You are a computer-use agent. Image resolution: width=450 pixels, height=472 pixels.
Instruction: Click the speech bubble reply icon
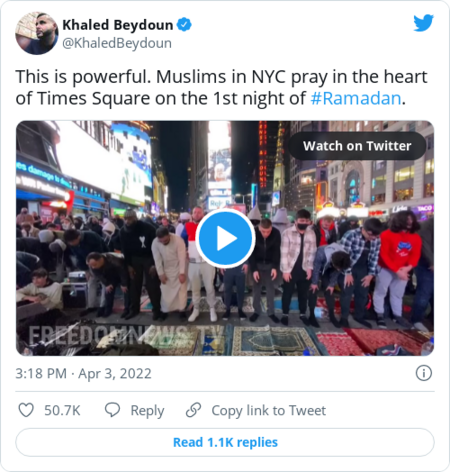click(112, 410)
